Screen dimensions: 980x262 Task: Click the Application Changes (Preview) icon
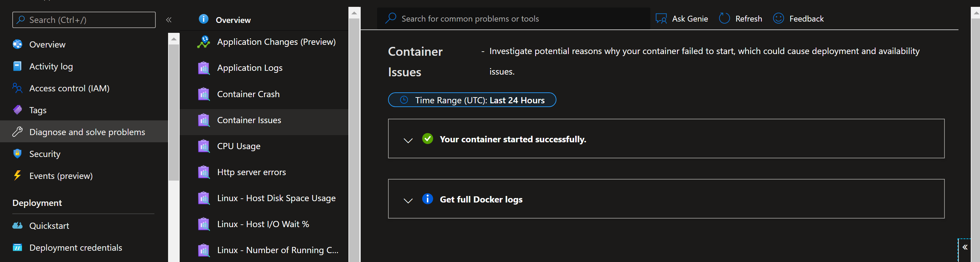coord(204,42)
